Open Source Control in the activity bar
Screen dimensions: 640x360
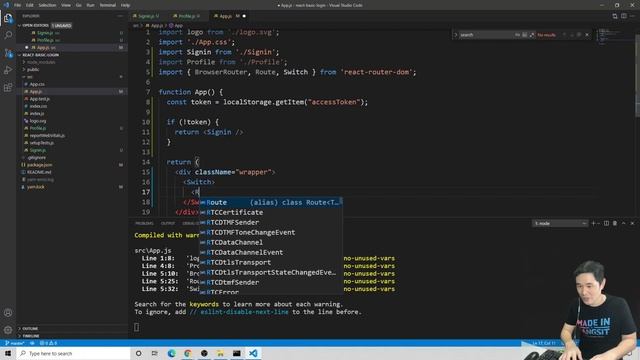pyautogui.click(x=8, y=53)
